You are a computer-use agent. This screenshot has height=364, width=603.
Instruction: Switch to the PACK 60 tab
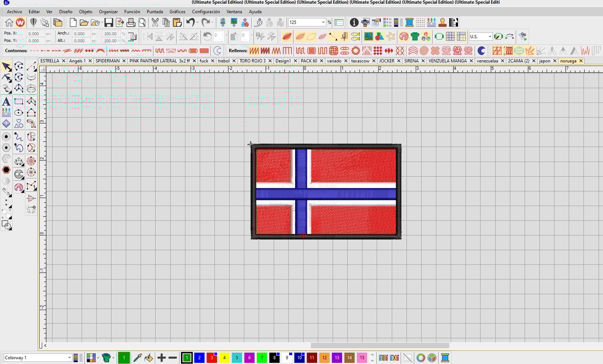(x=309, y=61)
